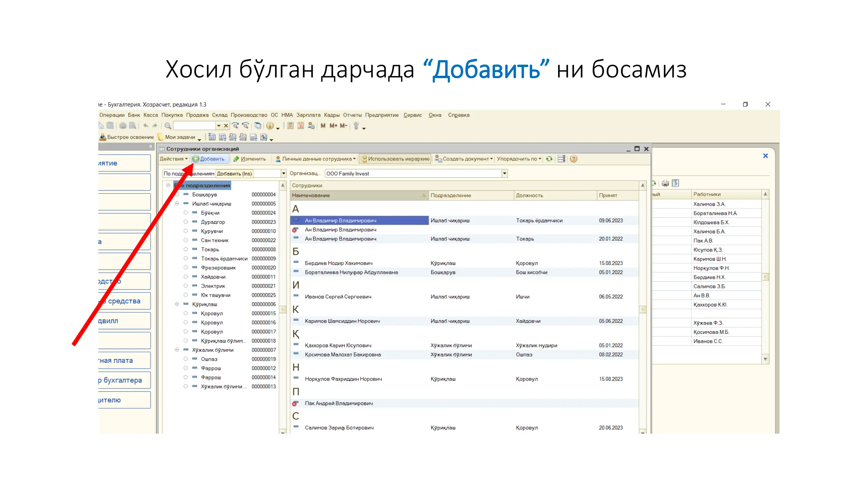Collapse the Хўжалик бўлими tree node

click(177, 350)
